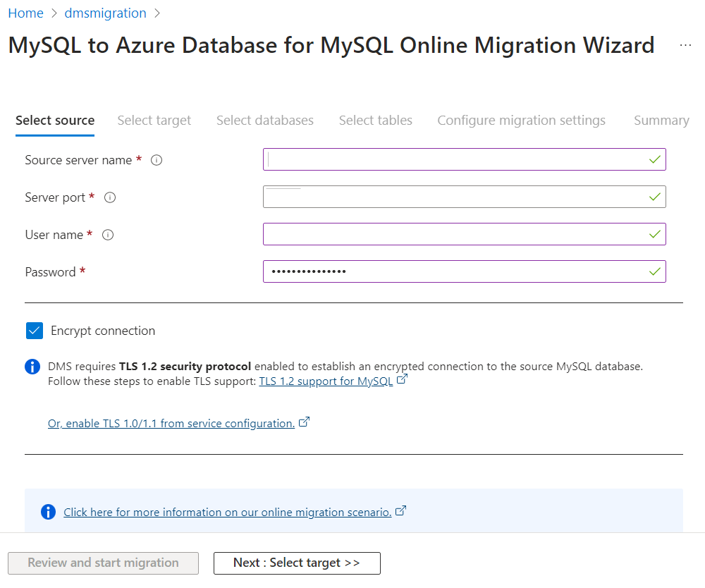Click blue info icon in online migration banner
This screenshot has height=588, width=705.
(48, 512)
